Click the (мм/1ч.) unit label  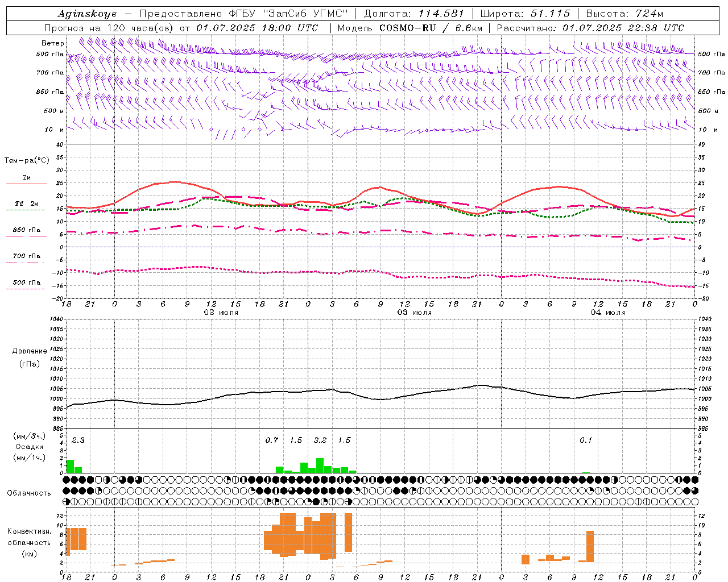pos(30,458)
